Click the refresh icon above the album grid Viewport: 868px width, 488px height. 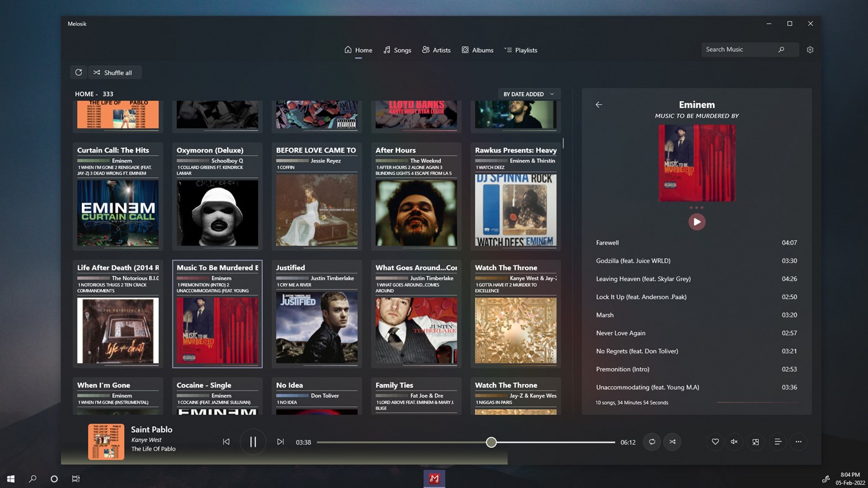point(78,72)
